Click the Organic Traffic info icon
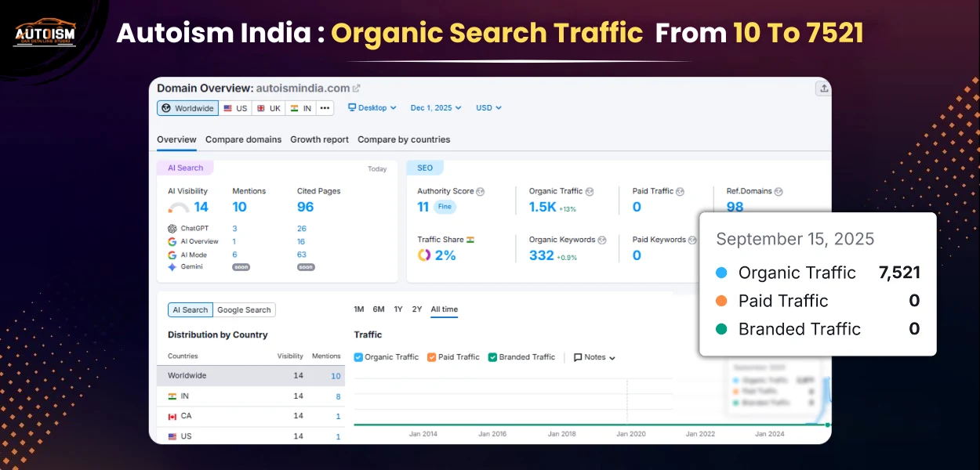The height and width of the screenshot is (470, 980). pos(590,191)
